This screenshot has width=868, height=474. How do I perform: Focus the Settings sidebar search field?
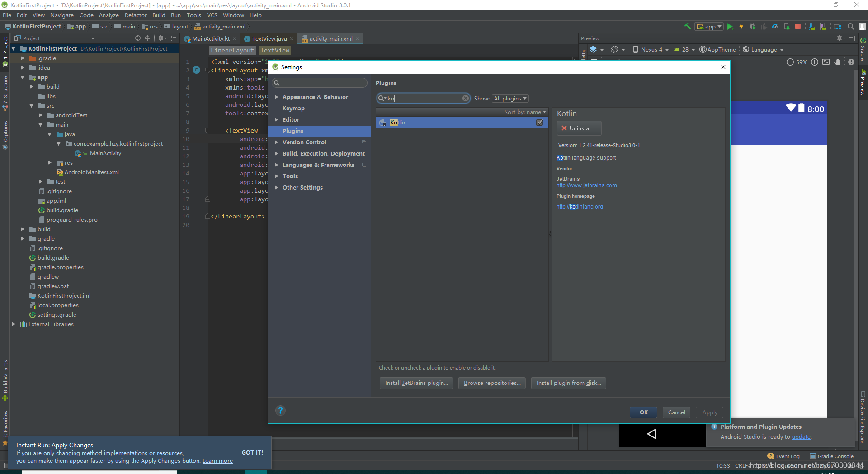pyautogui.click(x=320, y=83)
